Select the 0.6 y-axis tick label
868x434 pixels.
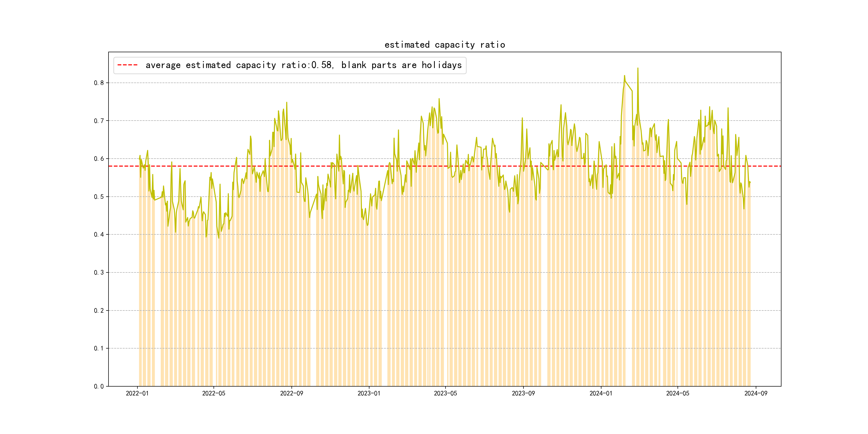coord(99,159)
